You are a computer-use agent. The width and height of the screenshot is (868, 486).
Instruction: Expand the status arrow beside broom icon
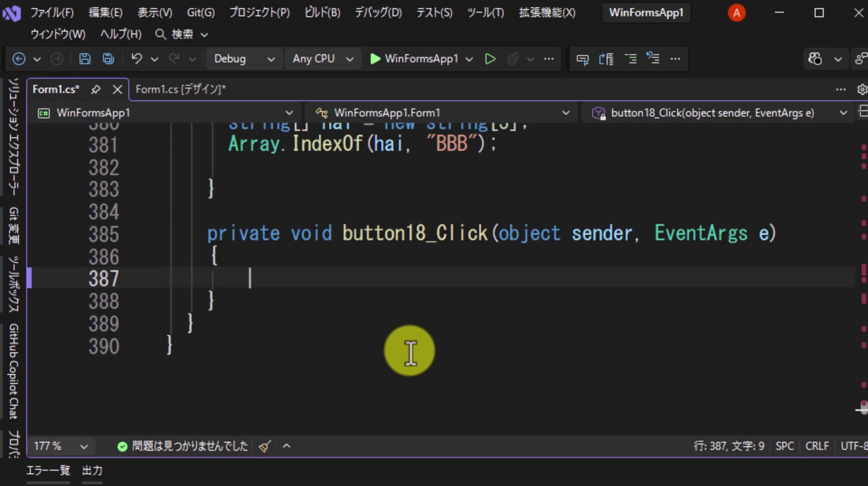pyautogui.click(x=286, y=446)
